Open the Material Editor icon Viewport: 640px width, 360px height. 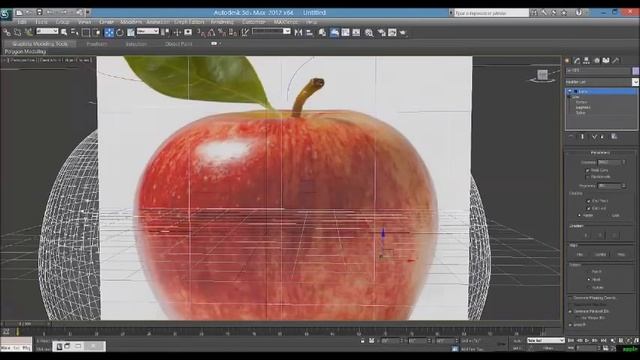coord(369,32)
